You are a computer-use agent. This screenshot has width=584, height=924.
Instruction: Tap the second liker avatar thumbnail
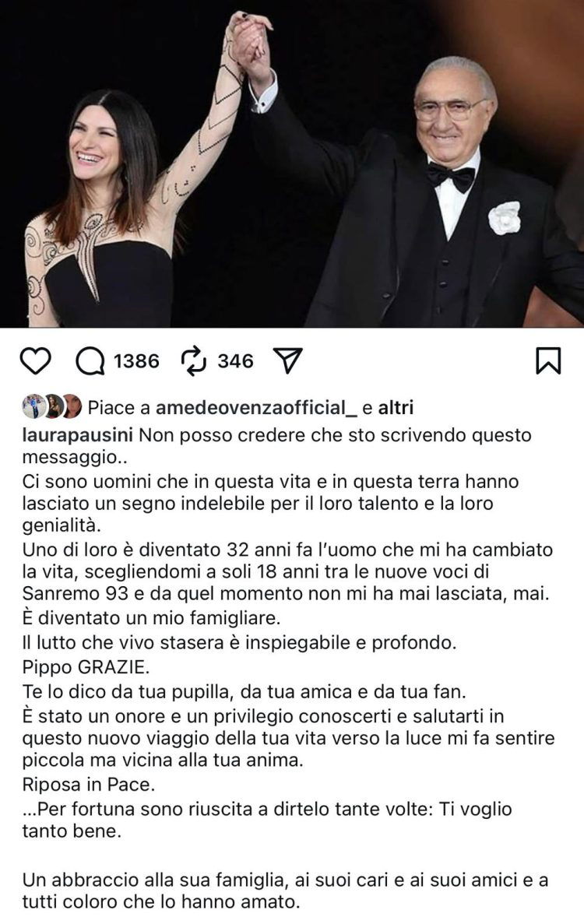[53, 406]
